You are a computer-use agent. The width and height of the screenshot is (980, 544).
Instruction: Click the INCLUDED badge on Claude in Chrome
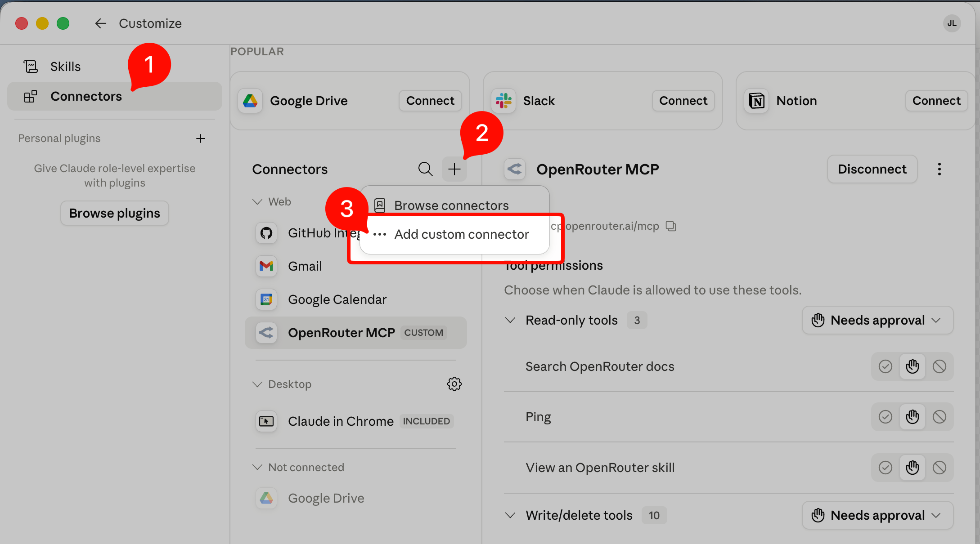(x=426, y=421)
